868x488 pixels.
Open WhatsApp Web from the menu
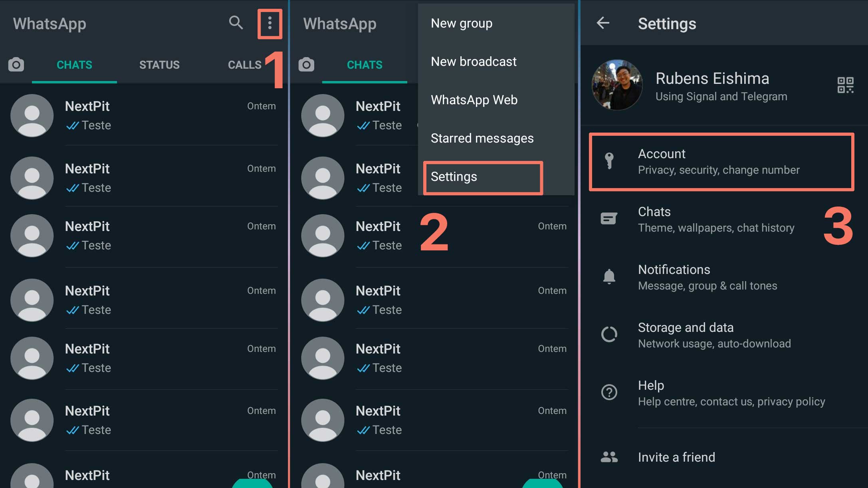(x=496, y=100)
